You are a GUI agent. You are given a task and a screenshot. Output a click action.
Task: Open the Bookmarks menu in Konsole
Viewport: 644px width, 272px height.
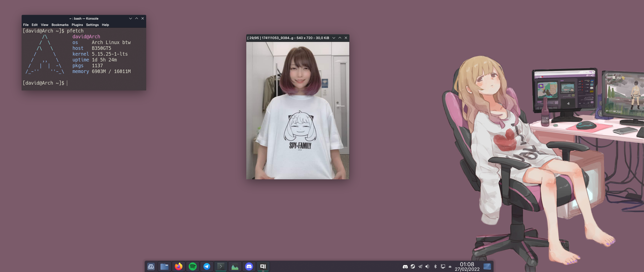60,25
